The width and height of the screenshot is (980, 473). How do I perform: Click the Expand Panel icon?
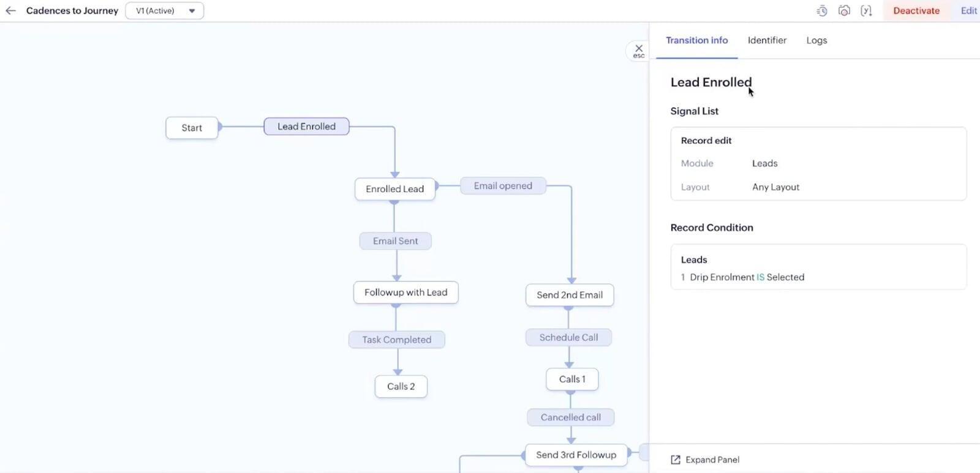coord(676,460)
